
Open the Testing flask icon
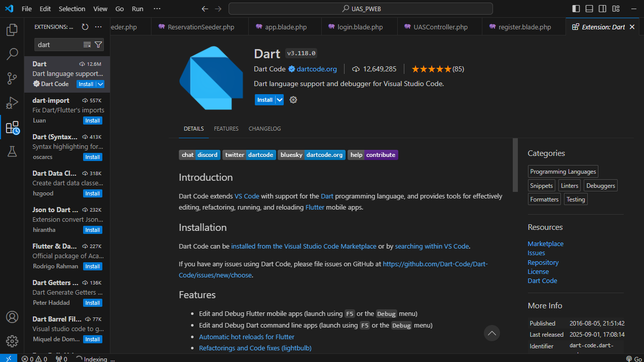(x=12, y=151)
